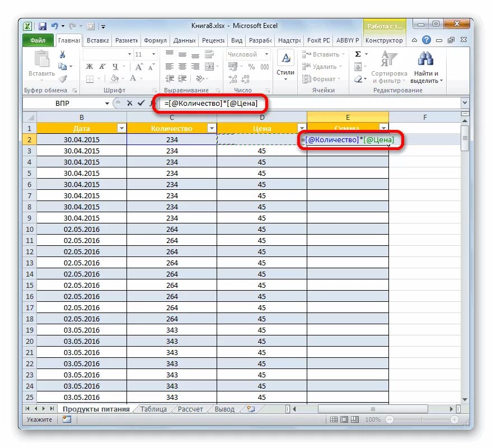Viewport: 492px width, 448px height.
Task: Toggle Bold (Ж) formatting
Action: 90,67
